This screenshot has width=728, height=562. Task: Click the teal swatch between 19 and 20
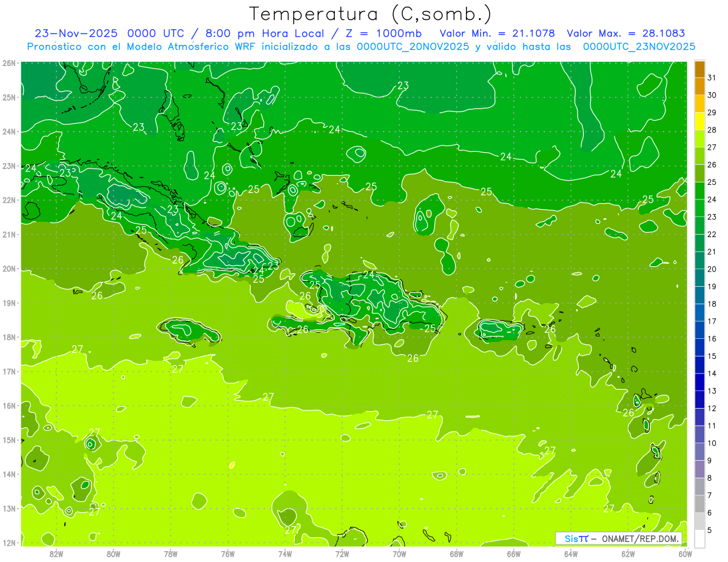(x=699, y=278)
